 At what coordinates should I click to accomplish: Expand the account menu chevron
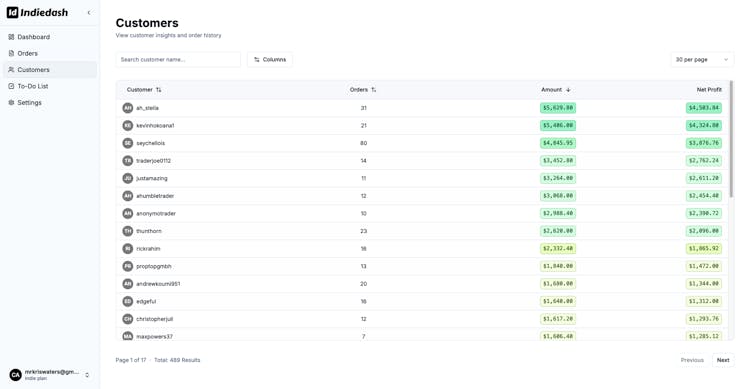pos(87,375)
